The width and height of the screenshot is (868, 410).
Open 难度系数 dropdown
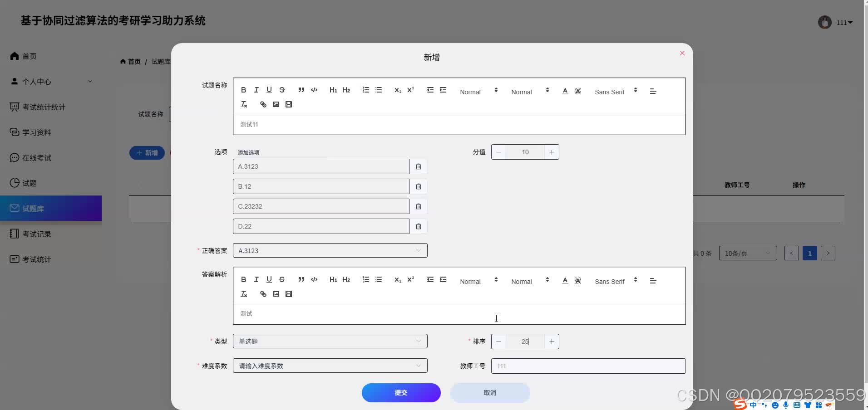click(x=330, y=366)
